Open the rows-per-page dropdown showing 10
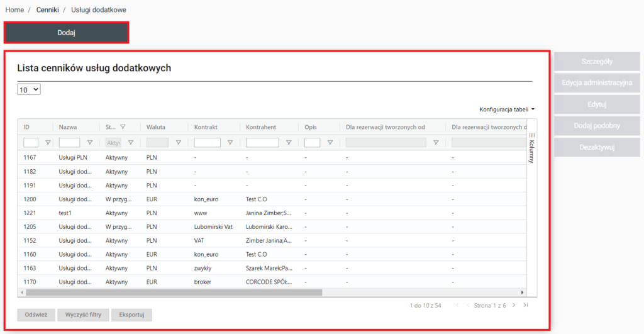Image resolution: width=644 pixels, height=334 pixels. (x=29, y=90)
